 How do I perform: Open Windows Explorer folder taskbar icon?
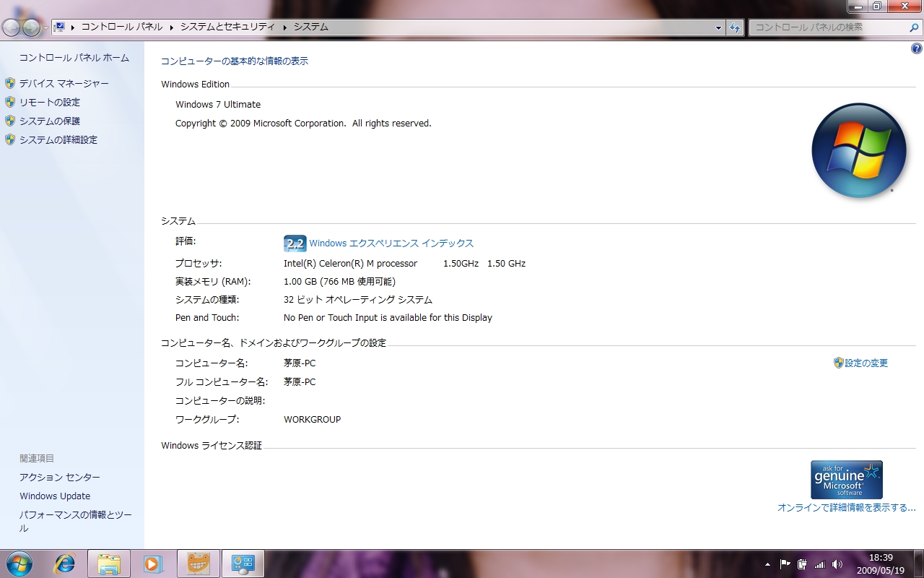pyautogui.click(x=109, y=564)
